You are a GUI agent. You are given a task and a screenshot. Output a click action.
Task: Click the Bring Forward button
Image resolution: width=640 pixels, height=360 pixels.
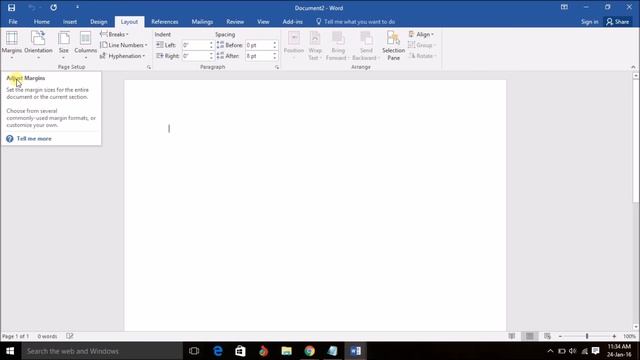pos(337,46)
